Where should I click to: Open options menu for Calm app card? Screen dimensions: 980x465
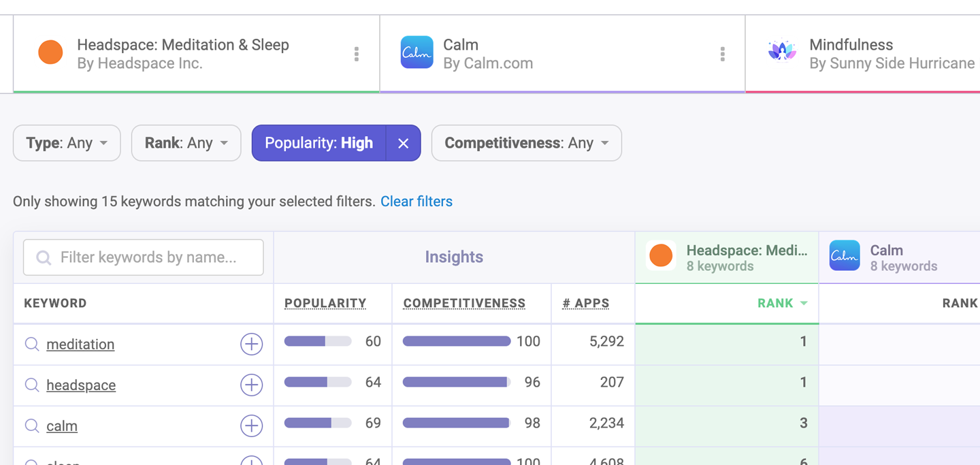point(723,54)
